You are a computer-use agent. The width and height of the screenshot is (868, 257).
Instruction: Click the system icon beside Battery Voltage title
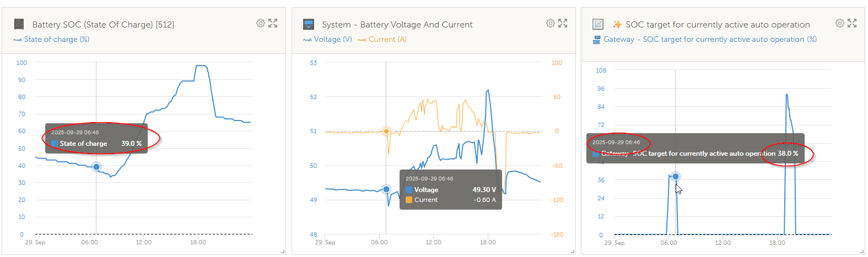309,24
